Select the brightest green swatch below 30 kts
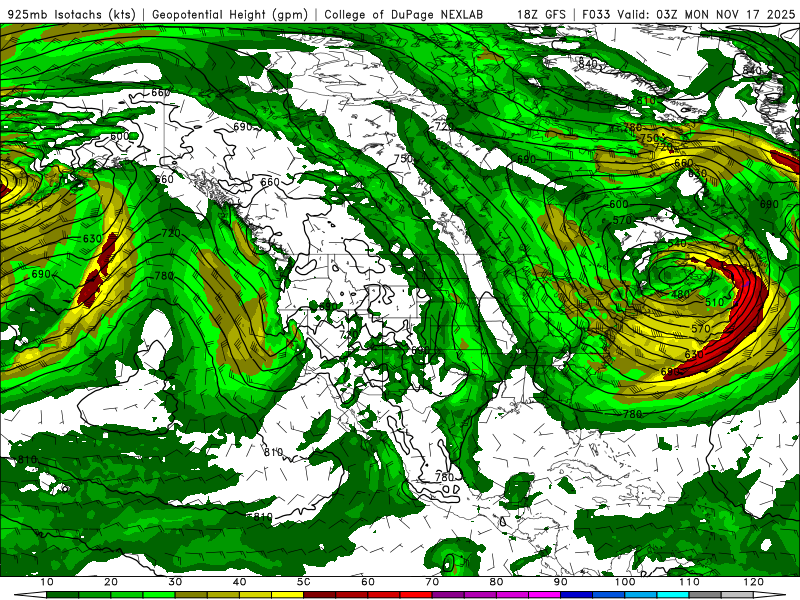800x600 pixels. [159, 594]
